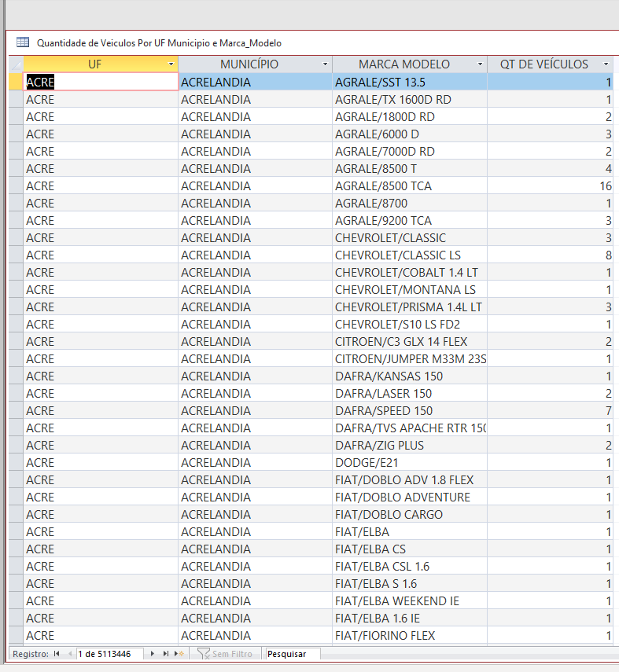Jump to last record in navigation bar

click(166, 654)
